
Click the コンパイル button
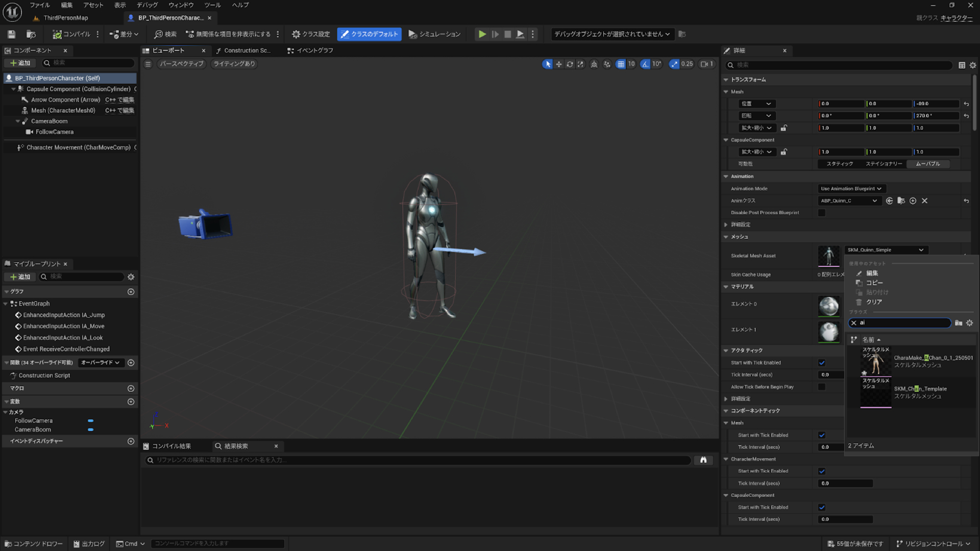click(x=71, y=34)
